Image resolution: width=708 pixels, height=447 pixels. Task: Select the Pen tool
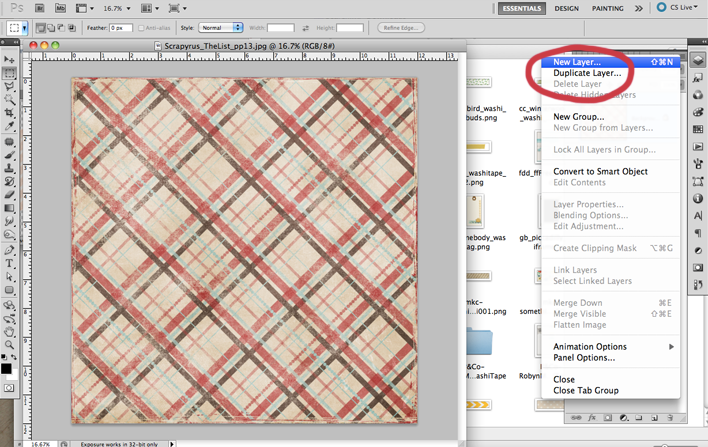pos(9,250)
